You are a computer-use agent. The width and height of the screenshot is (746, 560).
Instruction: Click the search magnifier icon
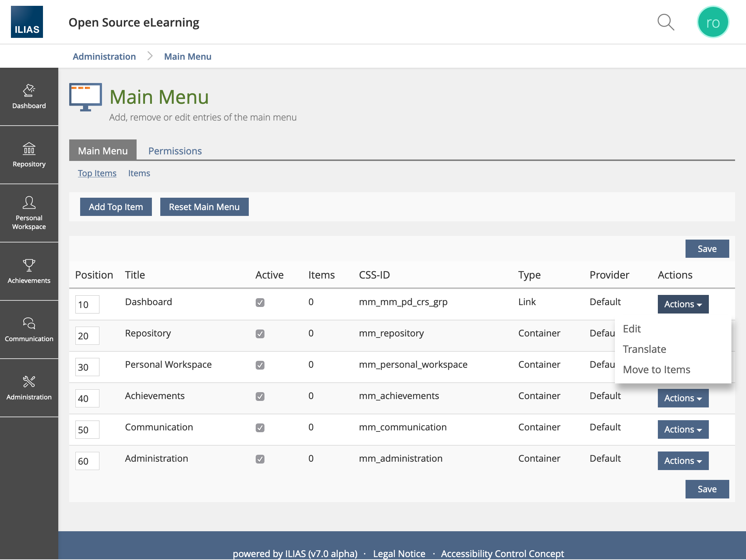(x=665, y=22)
